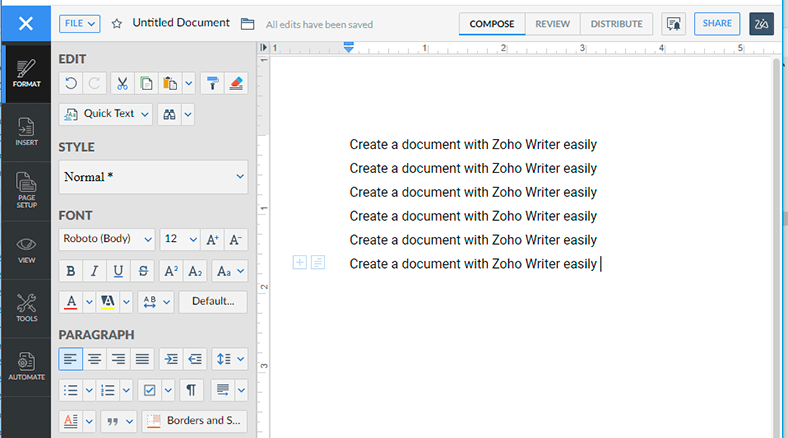788x438 pixels.
Task: Apply the red font color
Action: click(71, 302)
